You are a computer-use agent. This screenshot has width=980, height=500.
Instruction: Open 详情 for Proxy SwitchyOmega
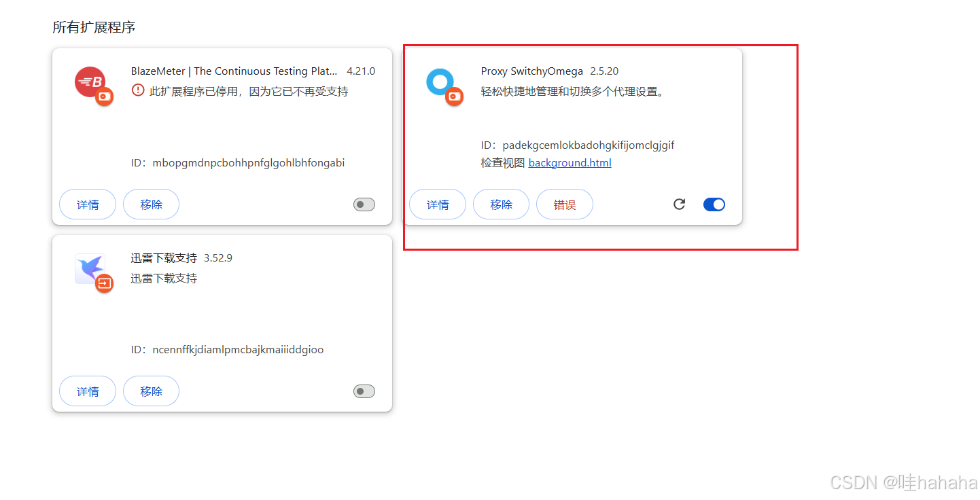[x=438, y=204]
